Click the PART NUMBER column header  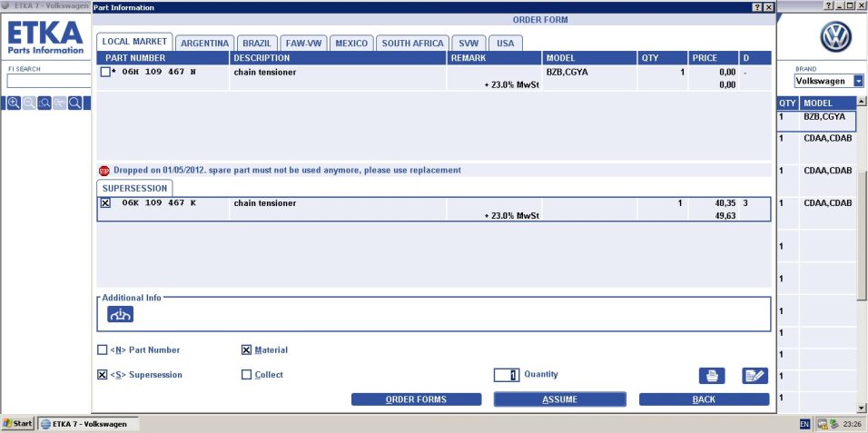163,58
